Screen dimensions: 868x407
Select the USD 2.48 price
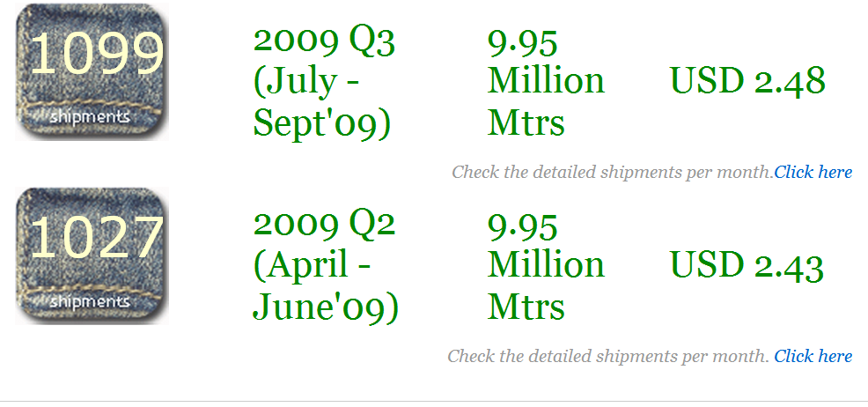click(747, 81)
